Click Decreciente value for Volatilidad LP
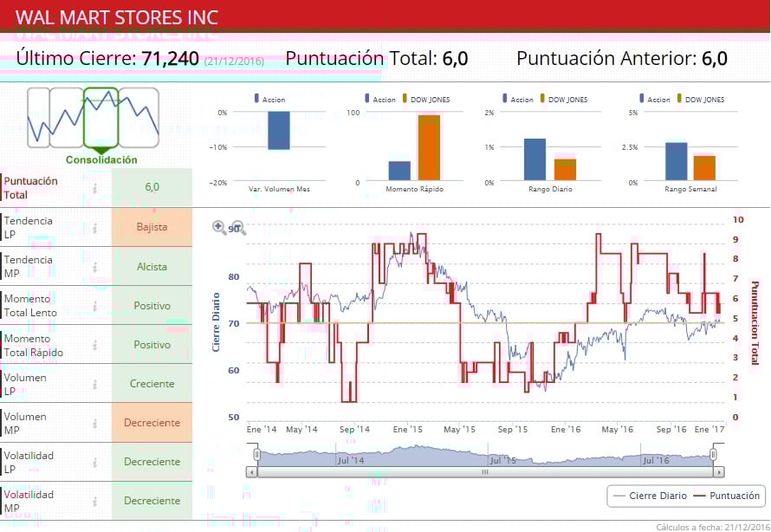The height and width of the screenshot is (532, 771). [x=152, y=462]
